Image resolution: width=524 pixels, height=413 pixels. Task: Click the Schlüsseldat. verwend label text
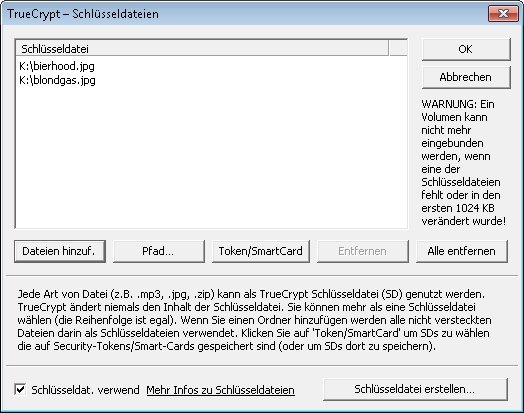pos(85,390)
